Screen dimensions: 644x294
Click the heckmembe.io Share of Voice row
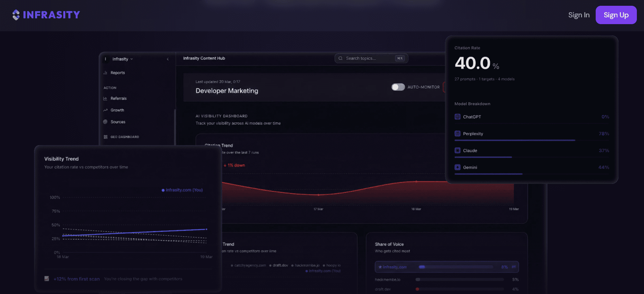point(447,280)
